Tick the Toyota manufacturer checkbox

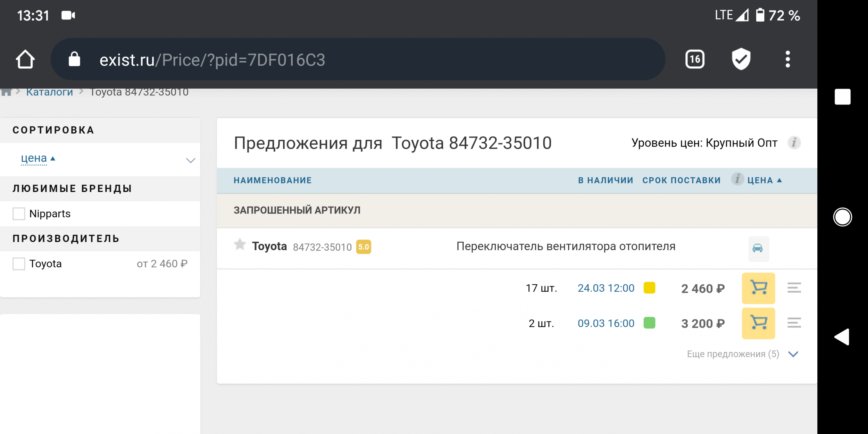click(19, 264)
